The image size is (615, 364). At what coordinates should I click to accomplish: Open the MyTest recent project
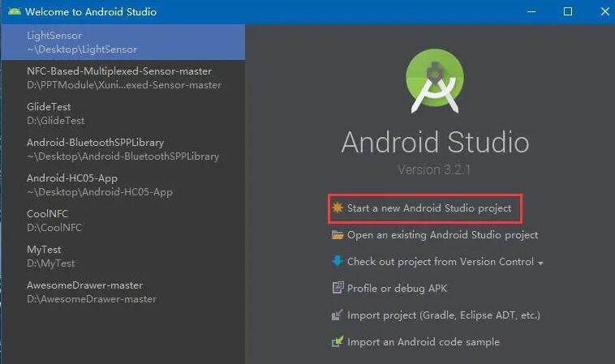pos(123,256)
